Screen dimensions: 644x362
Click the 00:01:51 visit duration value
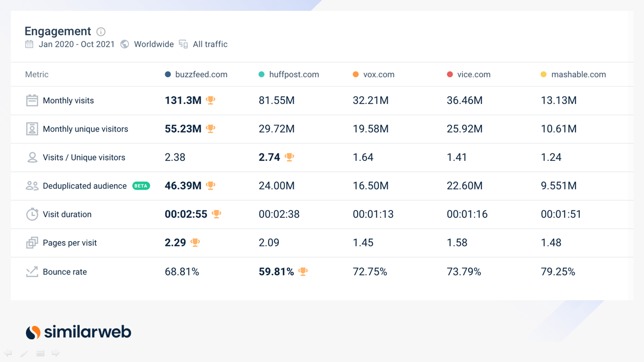click(561, 214)
